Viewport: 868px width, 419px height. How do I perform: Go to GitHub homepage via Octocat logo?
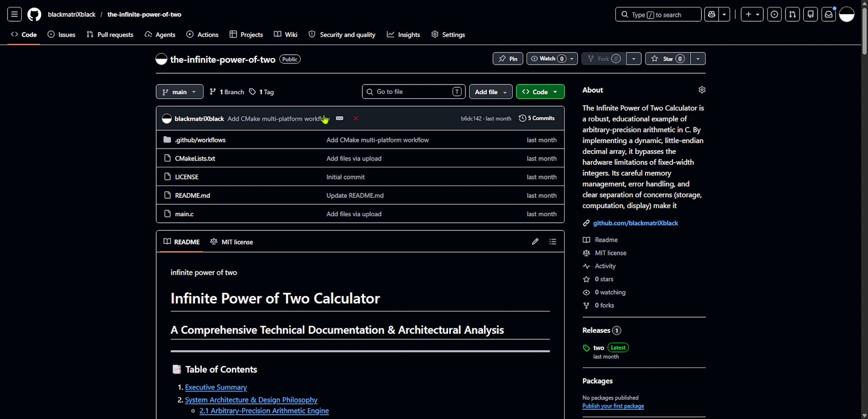(34, 15)
